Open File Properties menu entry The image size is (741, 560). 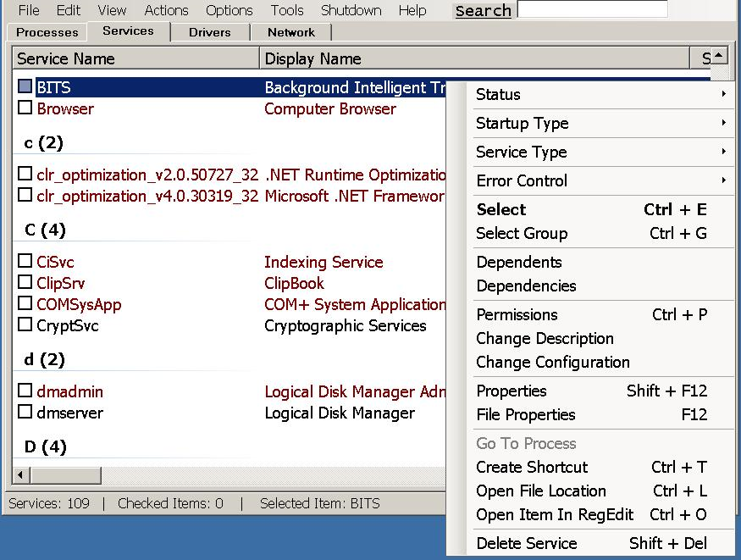click(602, 414)
